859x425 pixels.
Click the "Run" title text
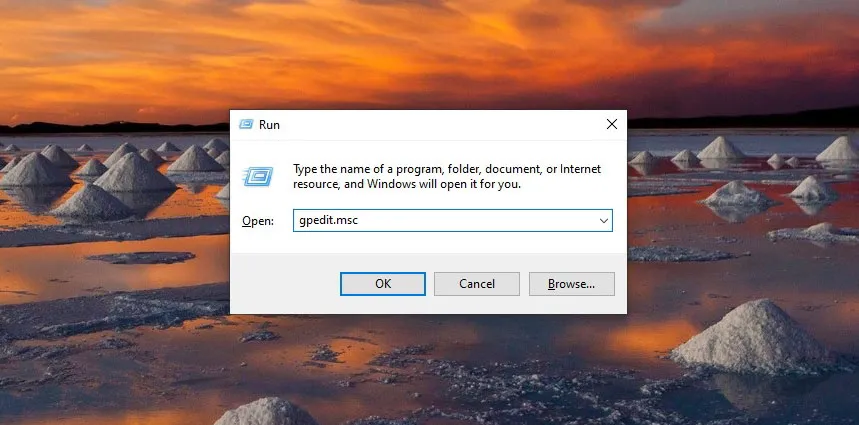click(x=270, y=125)
